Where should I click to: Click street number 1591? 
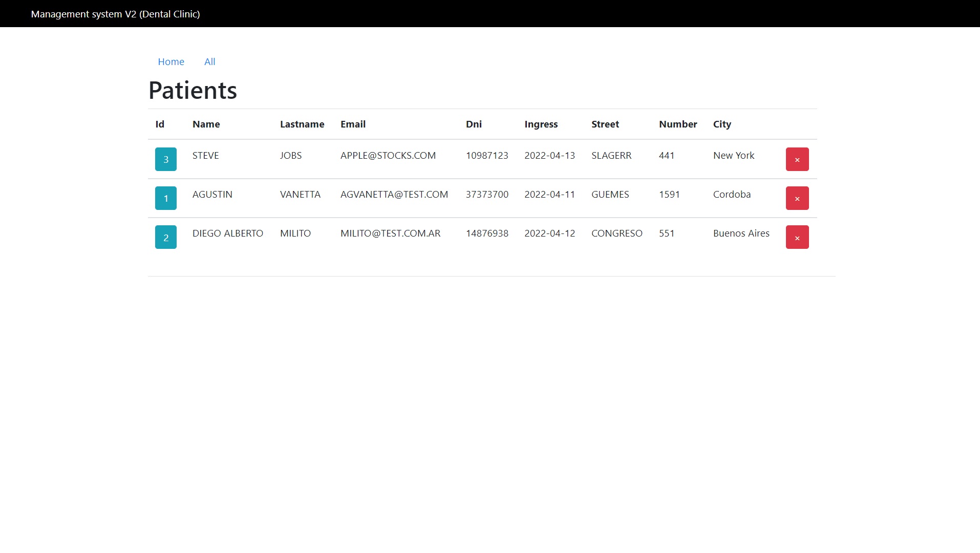[x=669, y=194]
